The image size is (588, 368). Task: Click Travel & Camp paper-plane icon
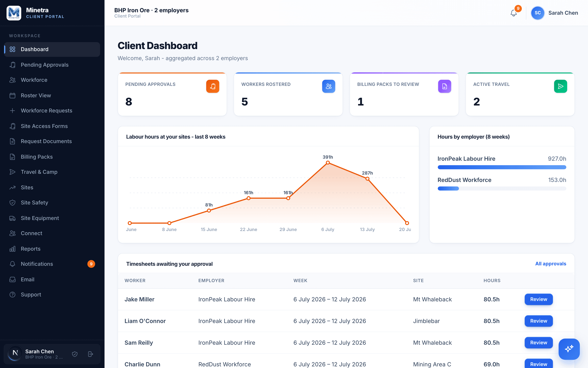[12, 172]
